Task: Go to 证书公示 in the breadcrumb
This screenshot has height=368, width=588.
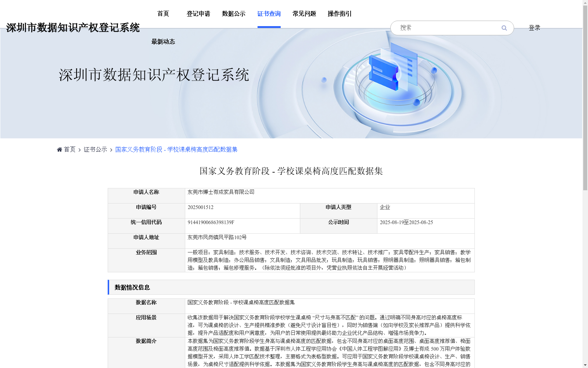Action: tap(95, 149)
